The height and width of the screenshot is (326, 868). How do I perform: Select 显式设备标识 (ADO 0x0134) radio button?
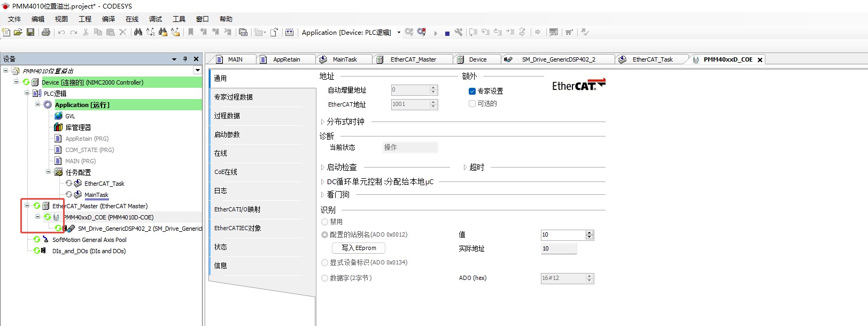coord(324,262)
